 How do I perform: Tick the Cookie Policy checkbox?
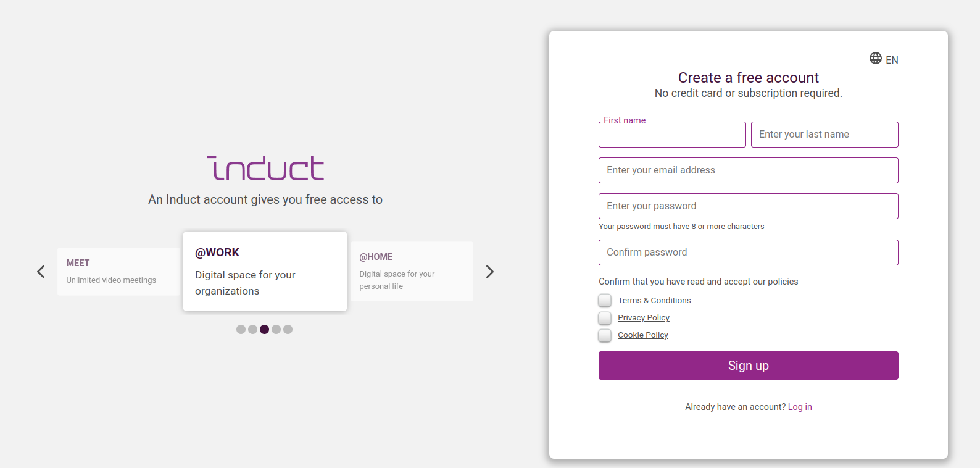(x=605, y=335)
